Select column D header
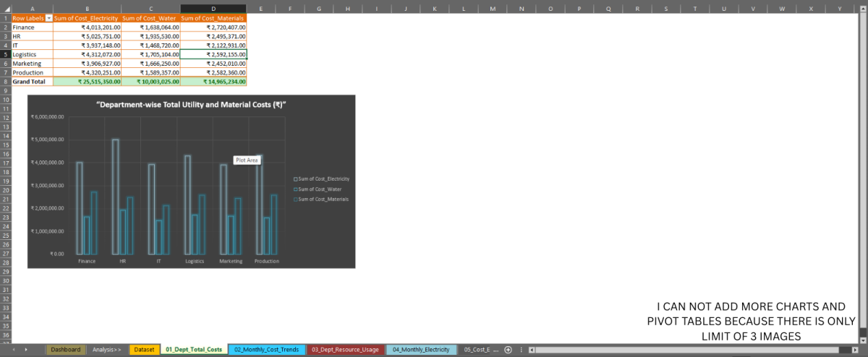Viewport: 868px width, 357px height. pos(213,8)
